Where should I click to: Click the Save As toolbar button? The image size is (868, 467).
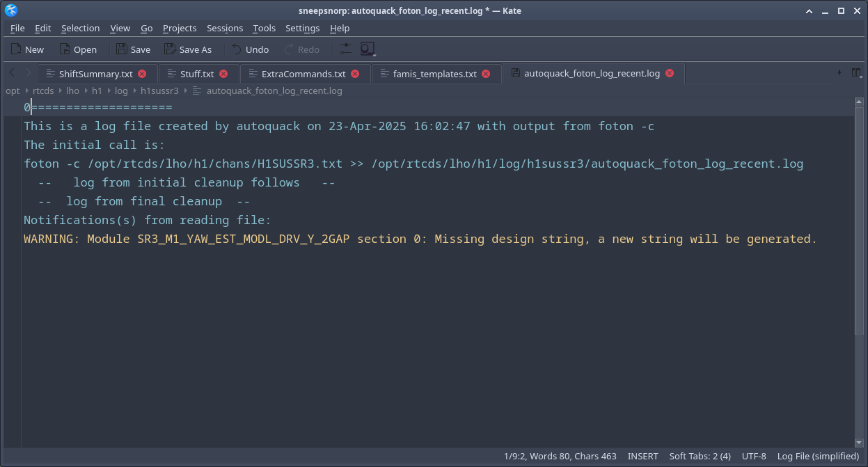(188, 49)
